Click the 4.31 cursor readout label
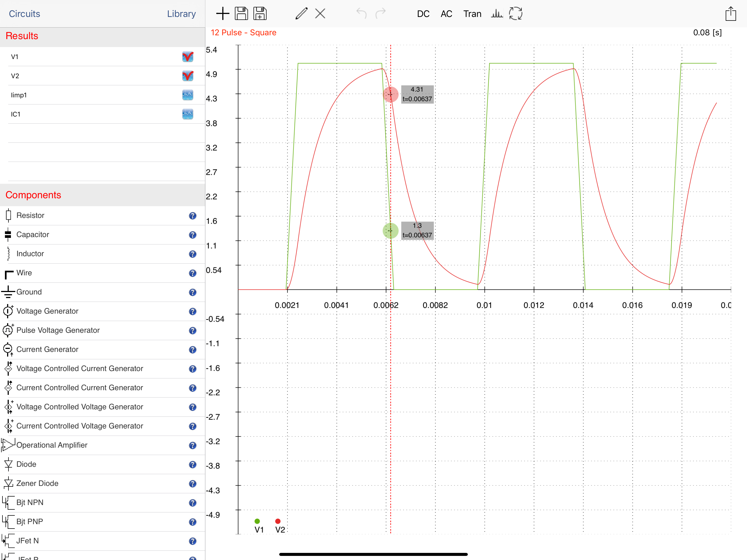Screen dimensions: 747x560 coord(417,94)
